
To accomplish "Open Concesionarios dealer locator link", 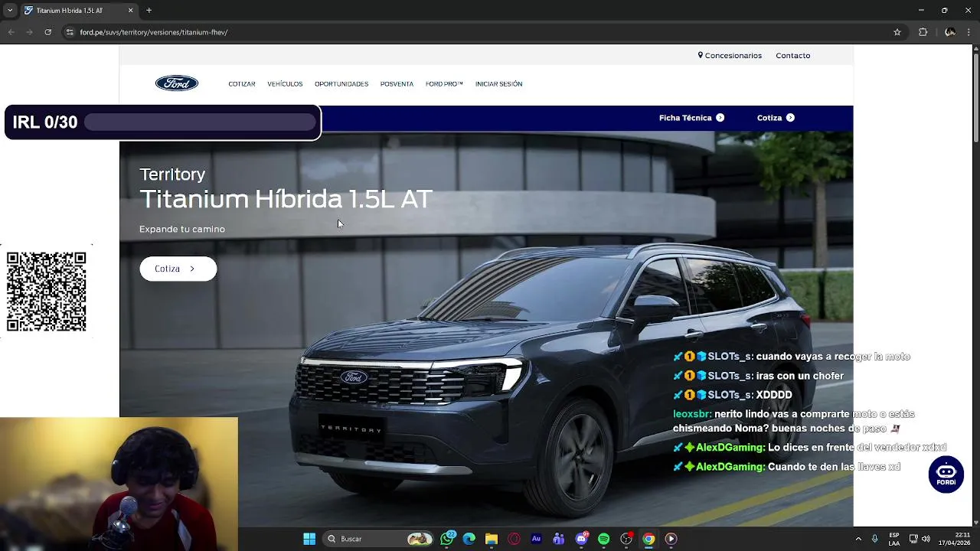I will click(730, 55).
